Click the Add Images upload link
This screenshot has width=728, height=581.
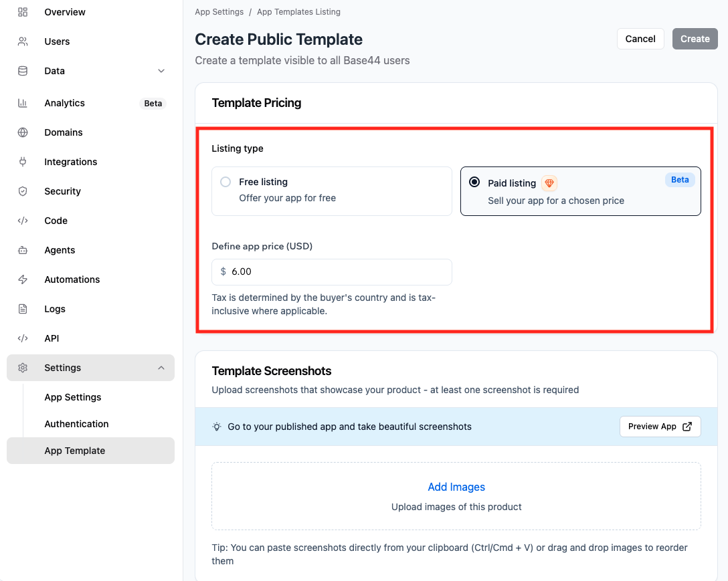[x=456, y=487]
